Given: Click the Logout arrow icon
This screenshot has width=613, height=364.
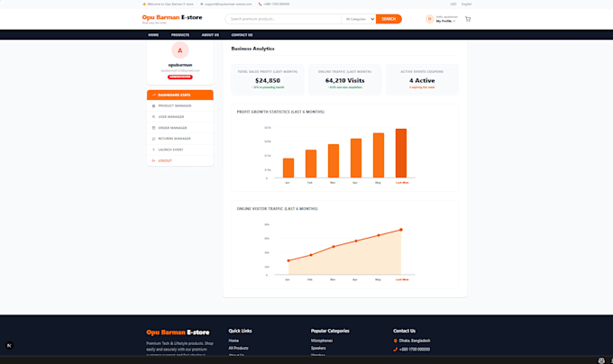Looking at the screenshot, I should click(x=153, y=160).
